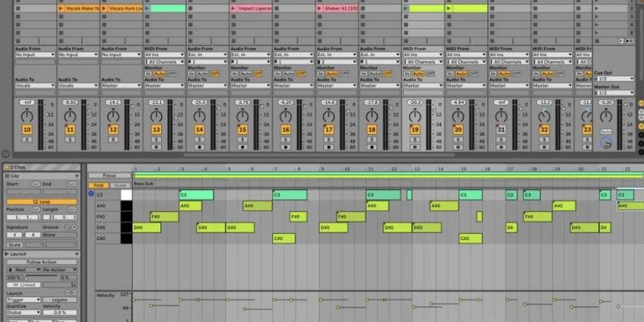Launch the Vocals Make clip
This screenshot has width=644, height=322.
coord(62,8)
